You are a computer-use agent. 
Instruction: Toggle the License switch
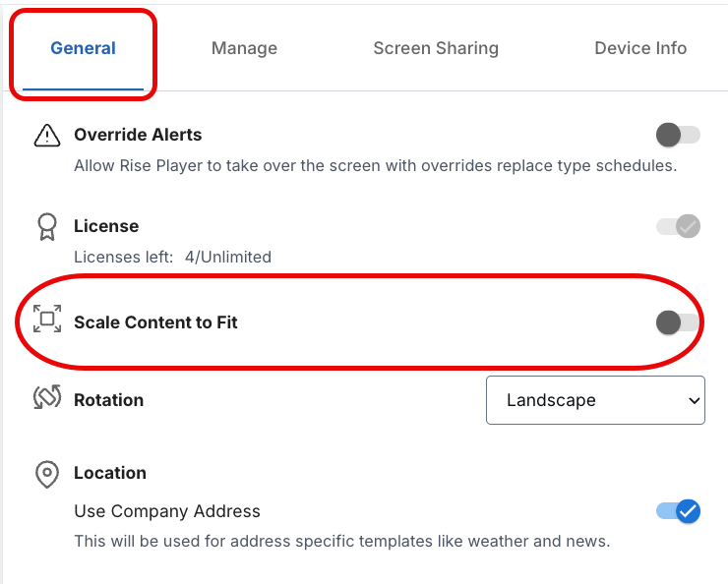tap(678, 226)
